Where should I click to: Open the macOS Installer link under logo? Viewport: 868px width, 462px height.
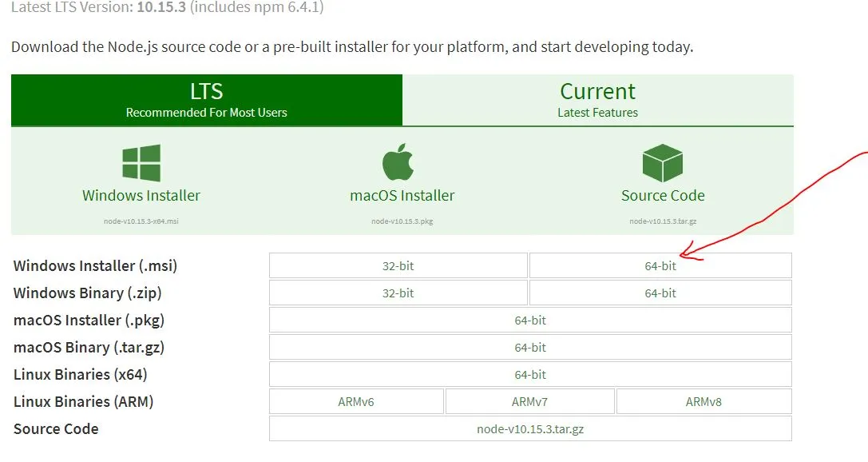(402, 196)
